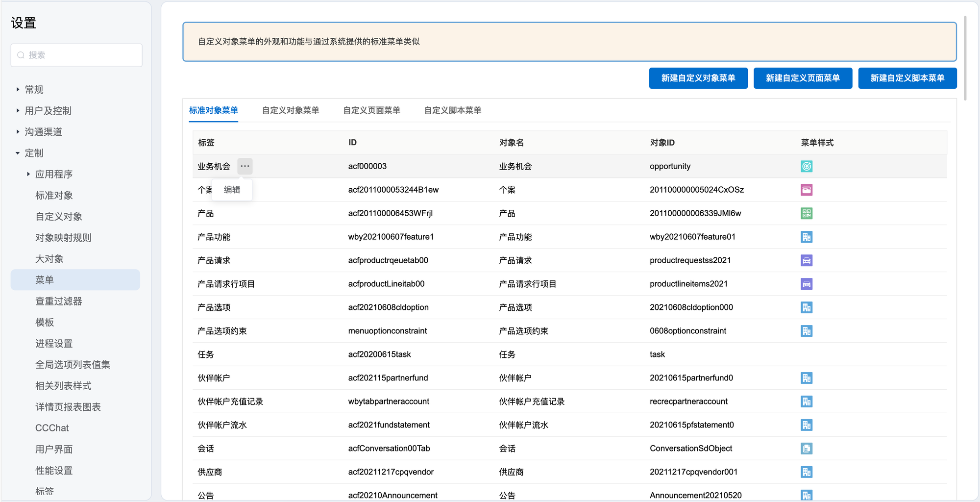Switch to the 自定义对象菜单 tab
The width and height of the screenshot is (980, 502).
[x=291, y=110]
